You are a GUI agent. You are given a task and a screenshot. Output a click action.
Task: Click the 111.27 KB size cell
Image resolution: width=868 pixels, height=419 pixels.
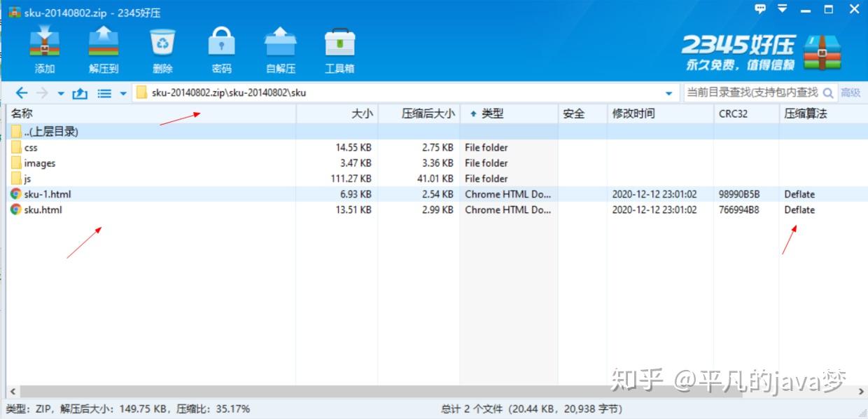[351, 179]
